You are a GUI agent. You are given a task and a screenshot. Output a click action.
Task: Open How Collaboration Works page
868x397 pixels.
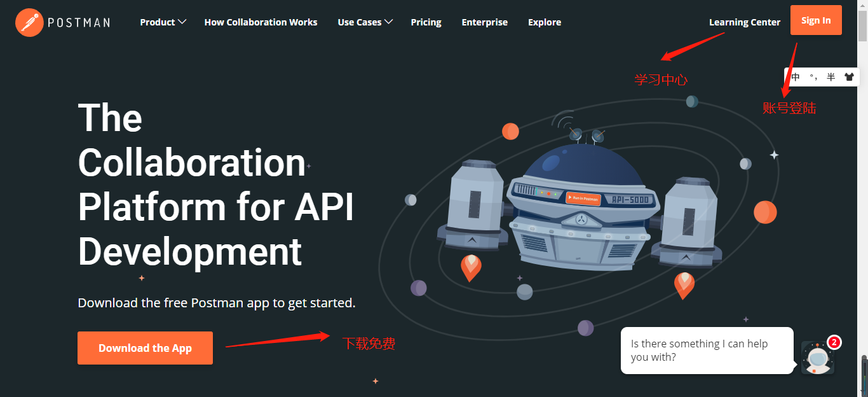[x=261, y=22]
